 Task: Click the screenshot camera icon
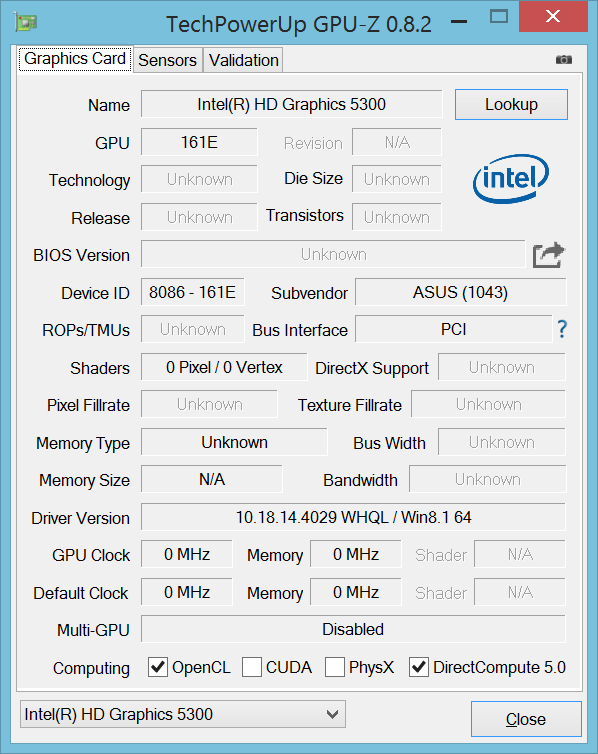(x=563, y=60)
